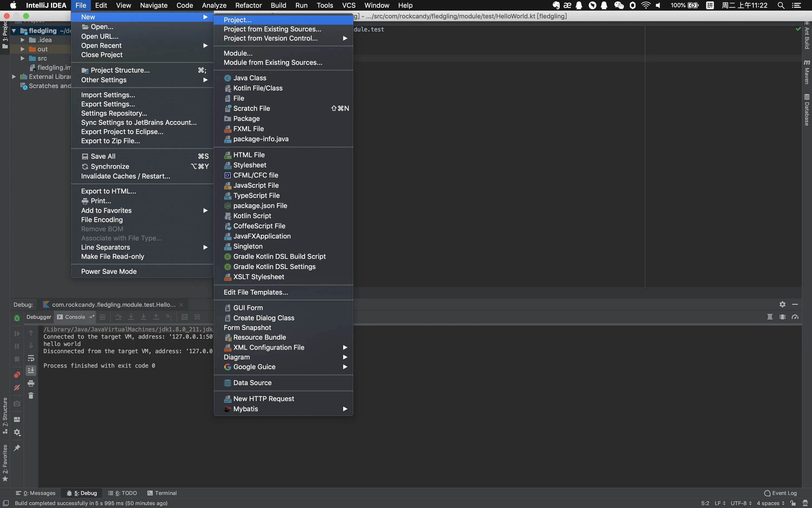Screen dimensions: 812x508
Task: Click the Print console output icon
Action: [x=31, y=383]
